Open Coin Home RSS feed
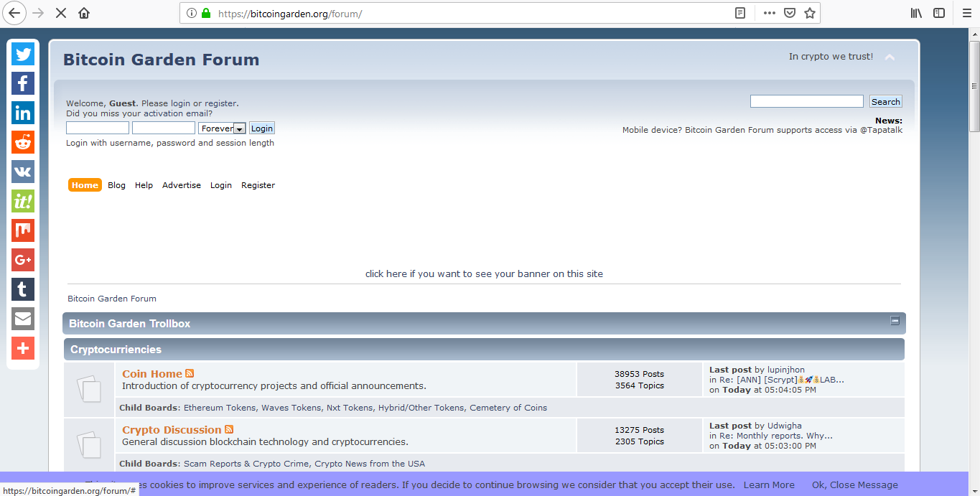 190,373
